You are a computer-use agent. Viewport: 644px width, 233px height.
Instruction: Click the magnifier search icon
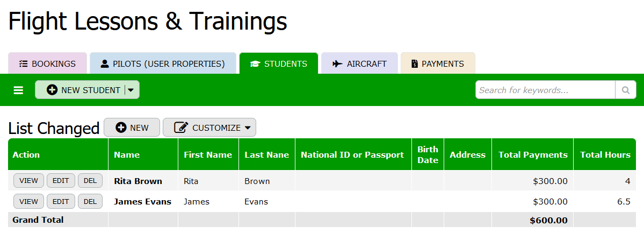click(x=625, y=90)
